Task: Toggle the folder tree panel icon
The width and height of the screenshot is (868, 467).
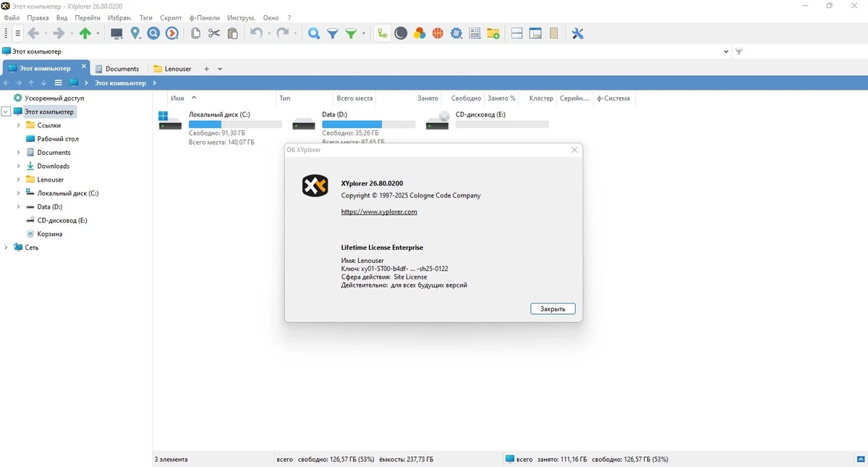Action: (382, 33)
